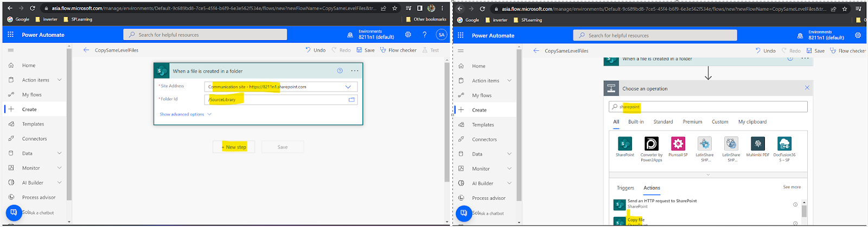
Task: Click the New step button
Action: (x=234, y=147)
